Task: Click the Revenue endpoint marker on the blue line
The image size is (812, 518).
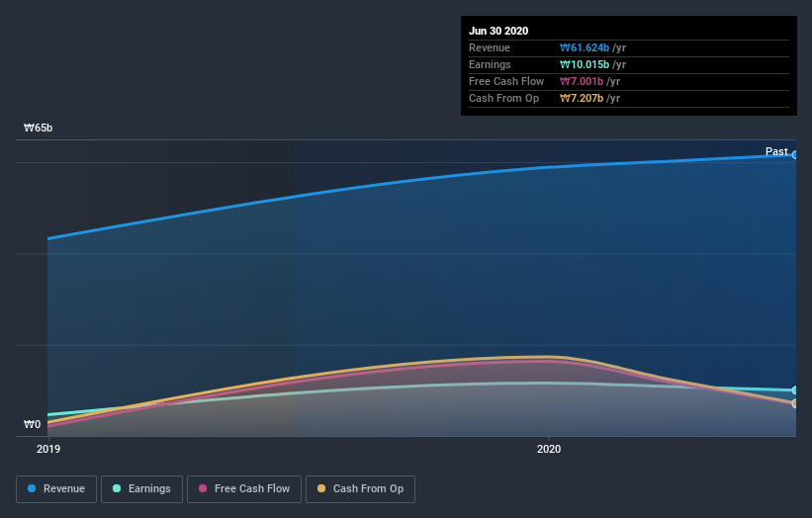Action: click(795, 155)
